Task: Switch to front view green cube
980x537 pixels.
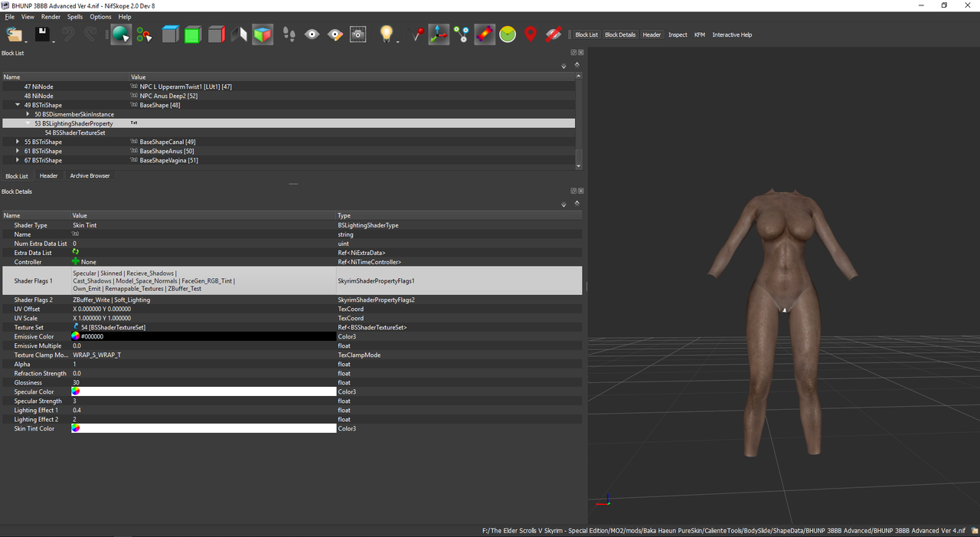Action: click(x=193, y=34)
